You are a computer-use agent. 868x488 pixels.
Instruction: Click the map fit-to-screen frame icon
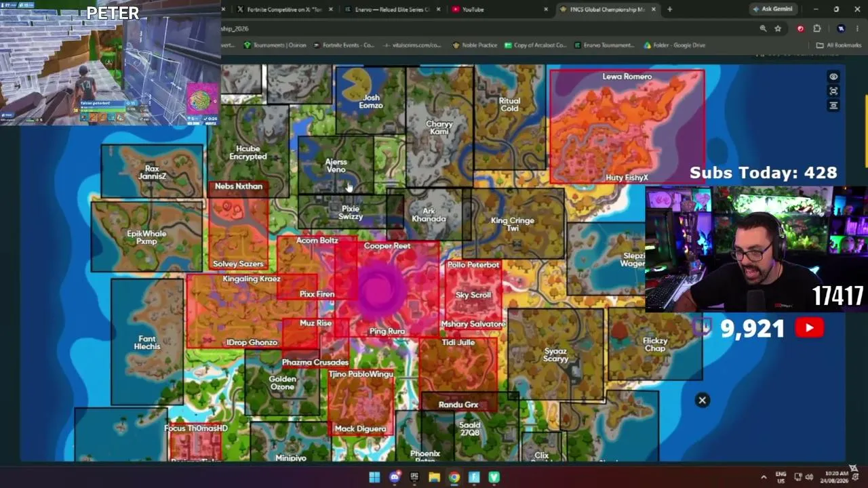[833, 91]
